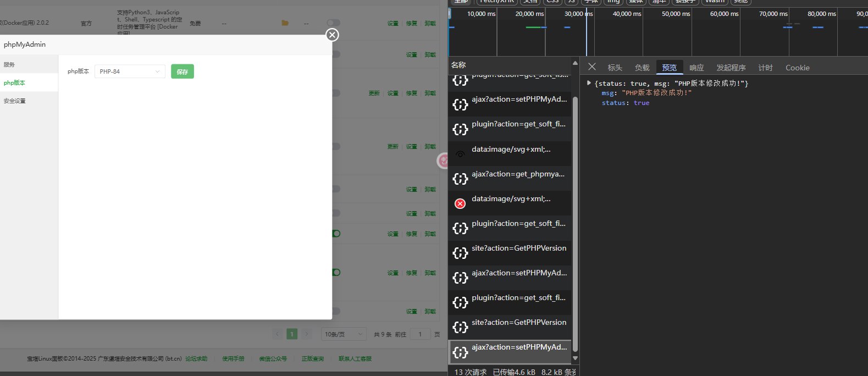Image resolution: width=868 pixels, height=376 pixels.
Task: Select page 1 in the pagination
Action: point(292,334)
